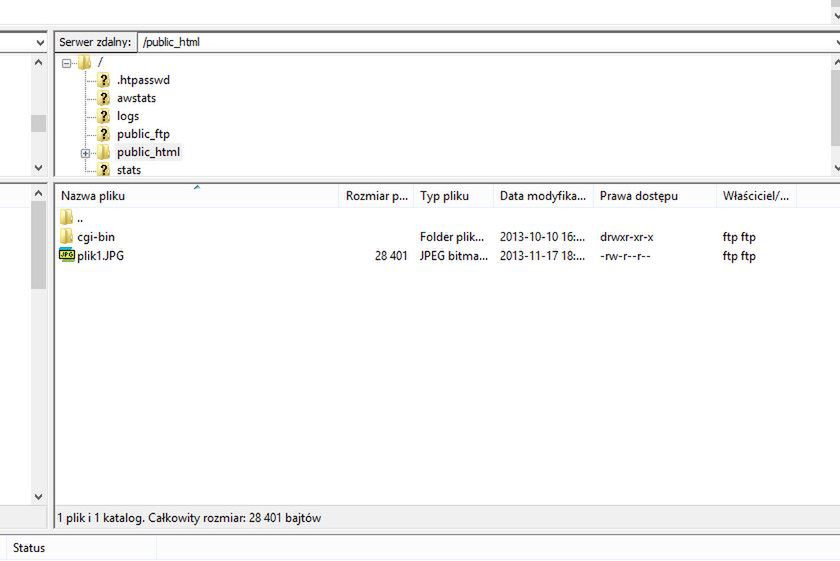
Task: Click the permissions cell drwxr-xr-x
Action: [x=627, y=237]
